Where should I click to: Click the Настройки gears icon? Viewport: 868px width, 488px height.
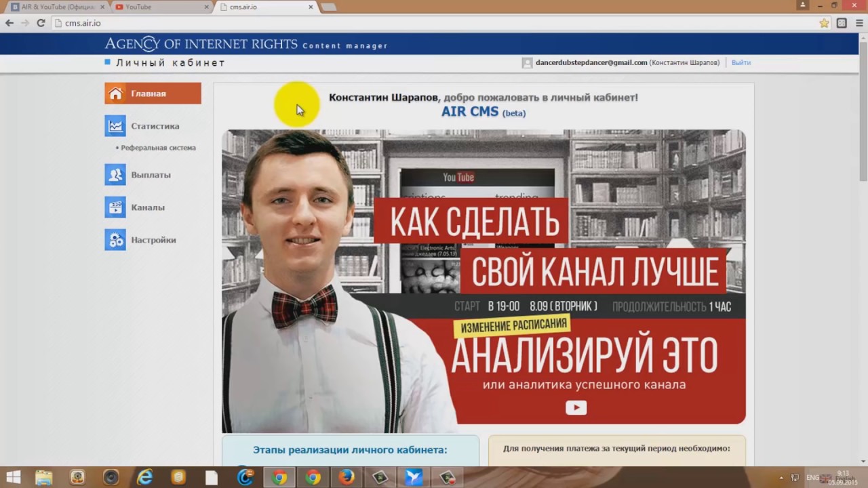(115, 240)
